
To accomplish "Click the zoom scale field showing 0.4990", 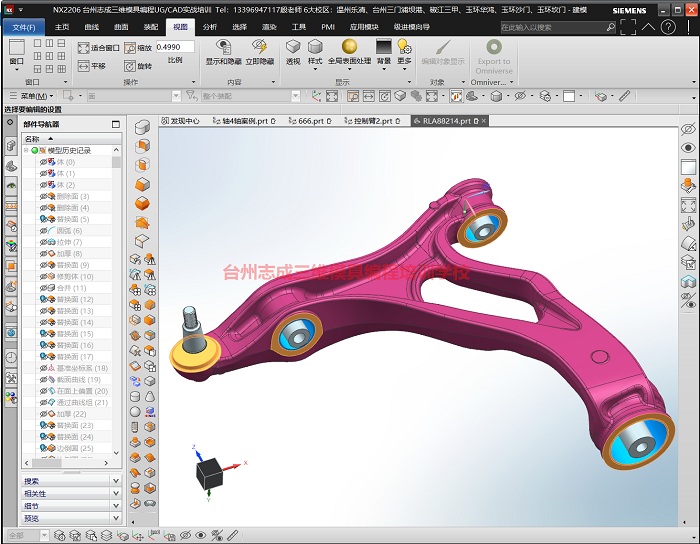I will [x=175, y=47].
